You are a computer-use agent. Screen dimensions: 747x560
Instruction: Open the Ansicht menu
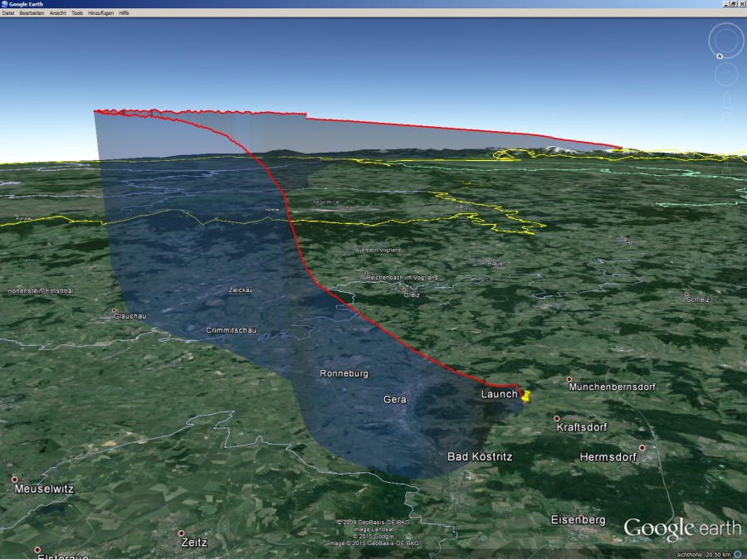click(x=60, y=12)
